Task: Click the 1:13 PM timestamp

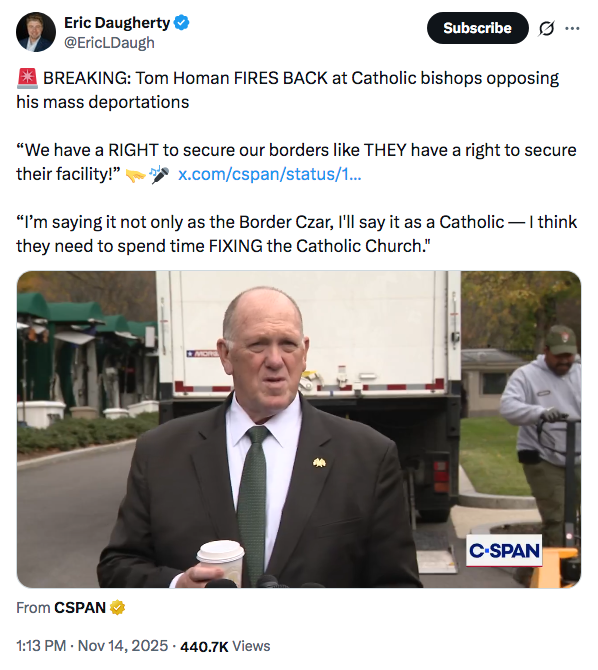Action: tap(41, 646)
